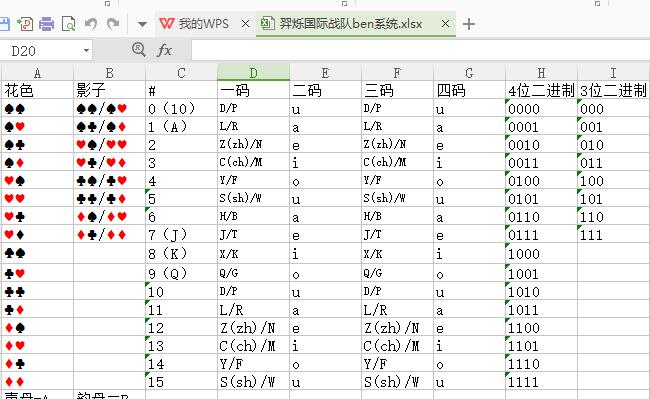Click 三码 cell Q/G in row 9（Q）
Screen dimensions: 650x399
[398, 273]
